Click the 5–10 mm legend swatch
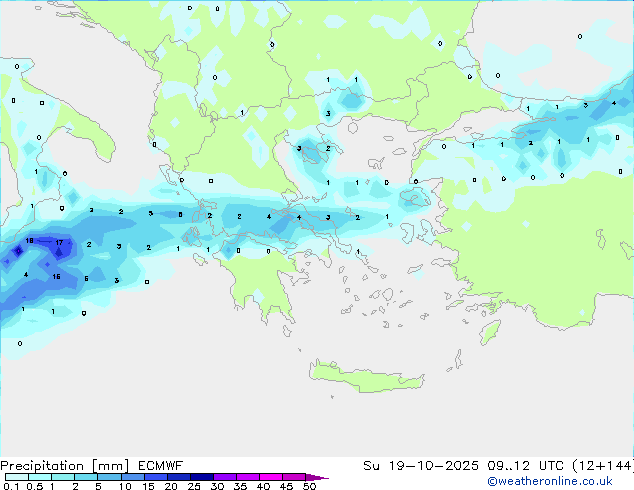 click(109, 477)
